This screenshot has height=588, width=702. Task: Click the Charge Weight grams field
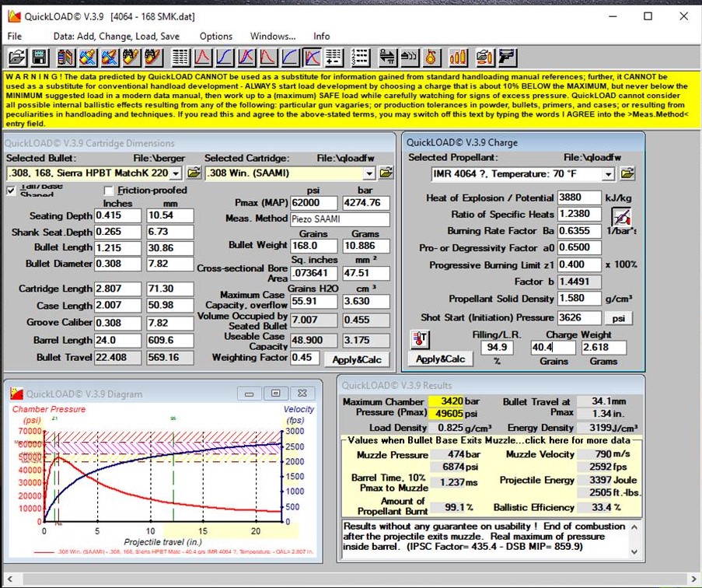pyautogui.click(x=603, y=347)
